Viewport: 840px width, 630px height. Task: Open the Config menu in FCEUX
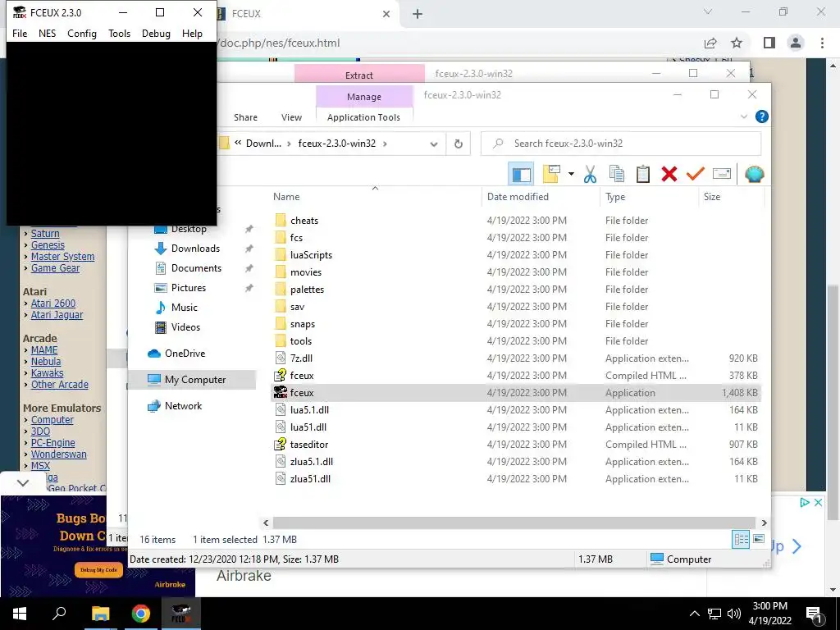point(82,33)
